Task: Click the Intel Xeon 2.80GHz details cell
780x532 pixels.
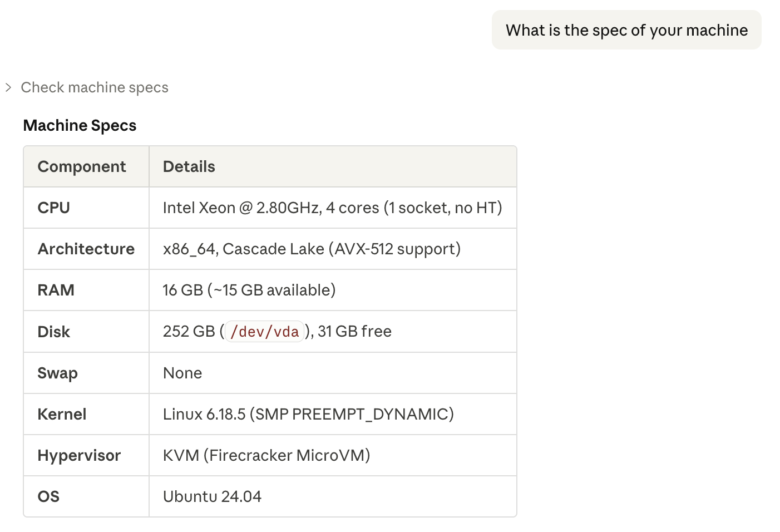Action: click(x=332, y=208)
